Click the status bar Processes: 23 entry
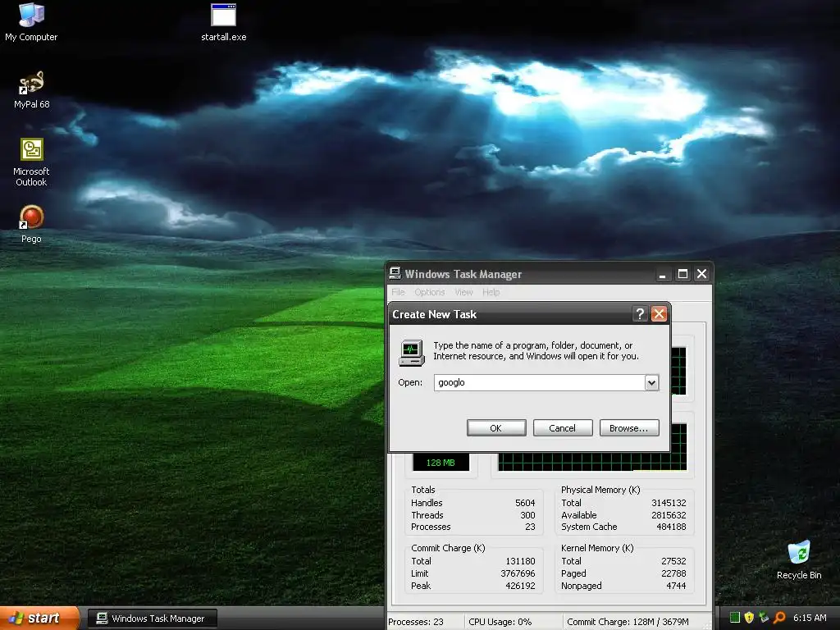The width and height of the screenshot is (840, 630). (416, 622)
